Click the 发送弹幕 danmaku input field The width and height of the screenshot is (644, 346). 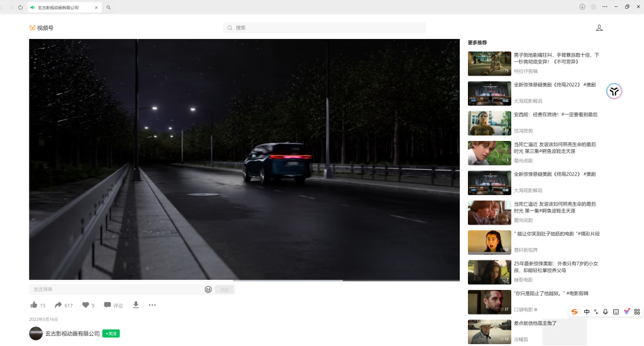pos(117,289)
